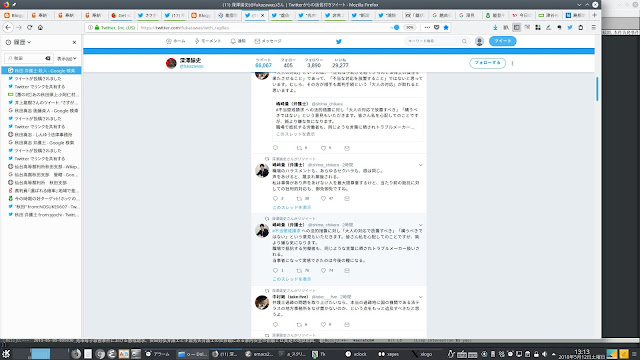Click the clipboard extension icon before hamburger menu
This screenshot has height=360, width=640.
[x=580, y=27]
